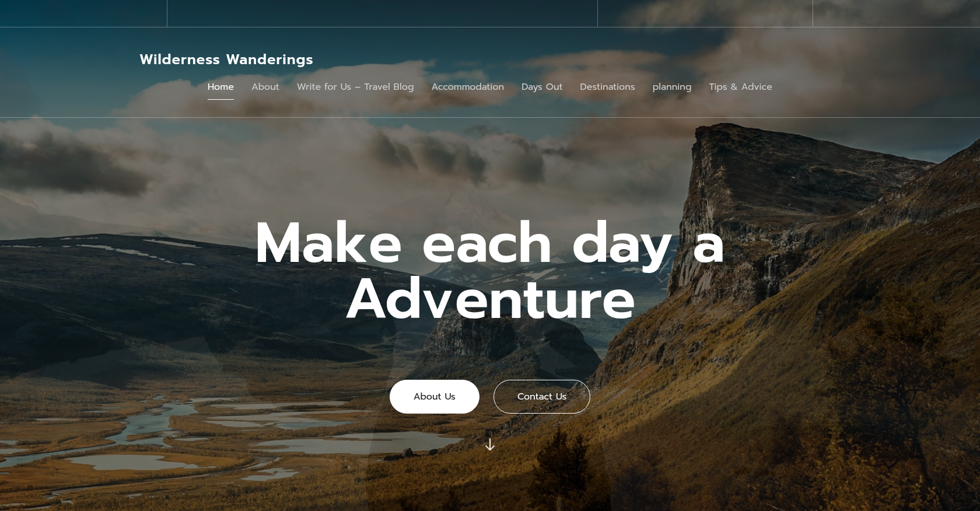Open the Accommodation menu item

[468, 87]
